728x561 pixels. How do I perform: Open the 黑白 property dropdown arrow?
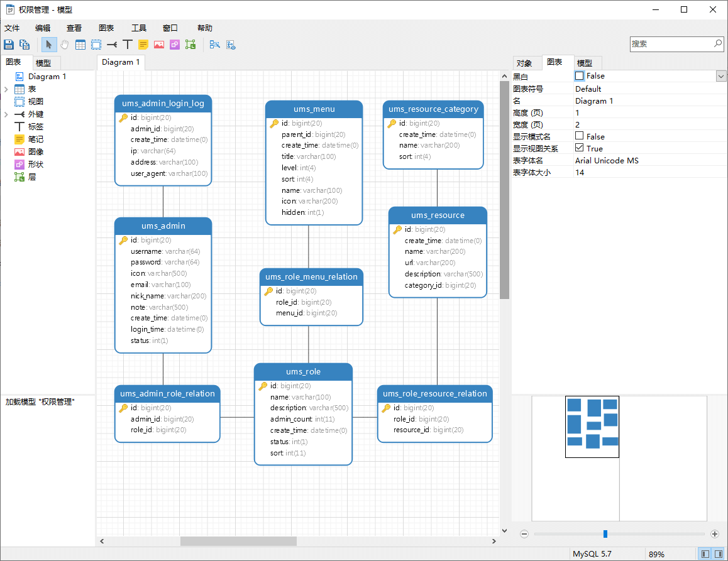pyautogui.click(x=721, y=76)
